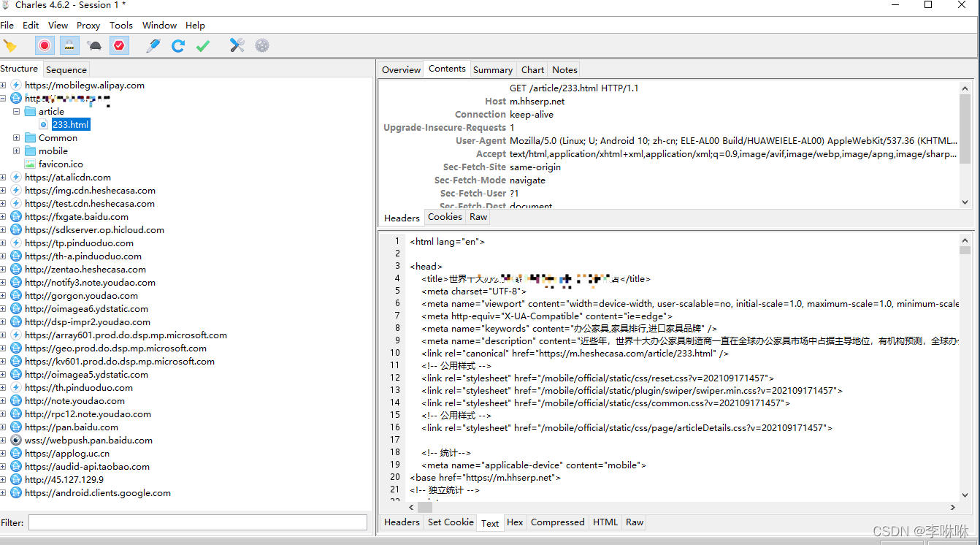This screenshot has height=545, width=980.
Task: Click globe icon of https://applog.uc.cn
Action: 16,454
